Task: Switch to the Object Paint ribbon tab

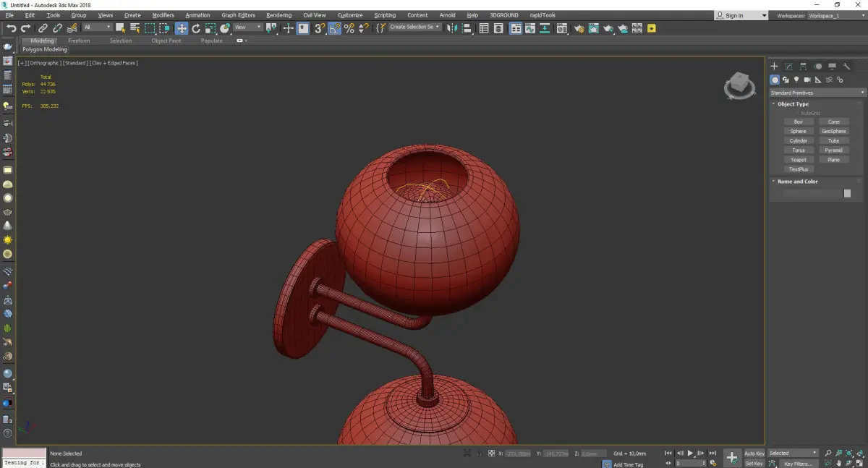Action: [166, 41]
